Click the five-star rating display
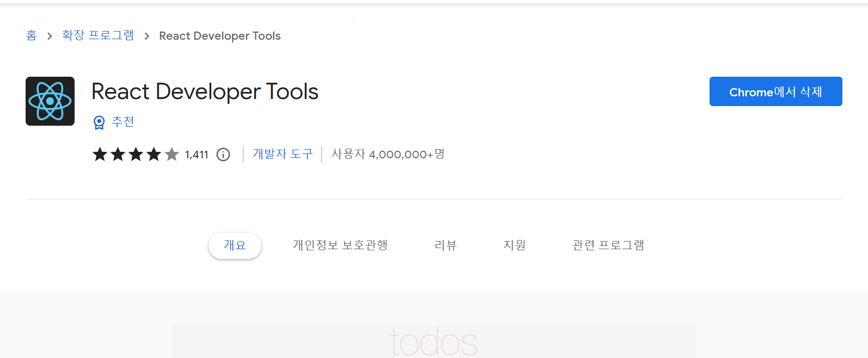Screen dimensions: 868x358 click(x=136, y=155)
